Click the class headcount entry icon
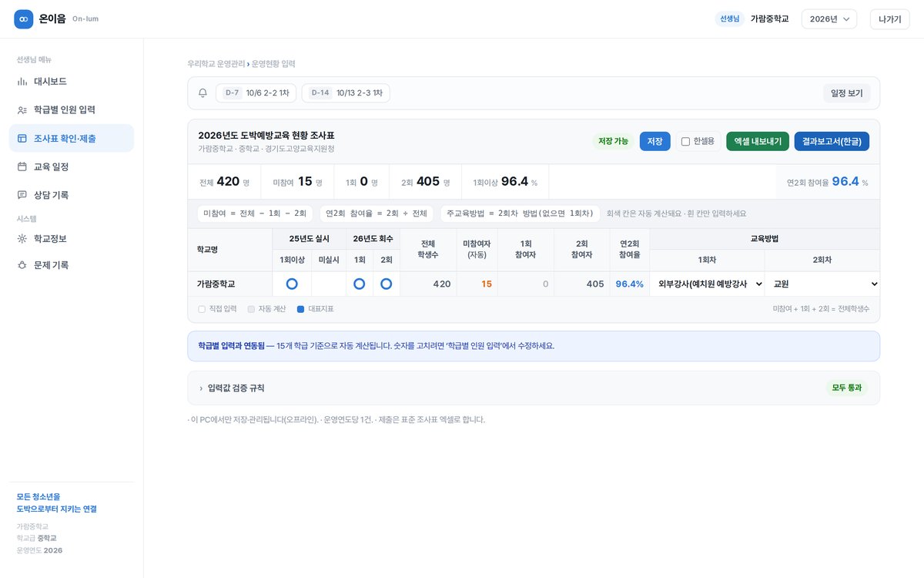This screenshot has height=578, width=924. 22,109
